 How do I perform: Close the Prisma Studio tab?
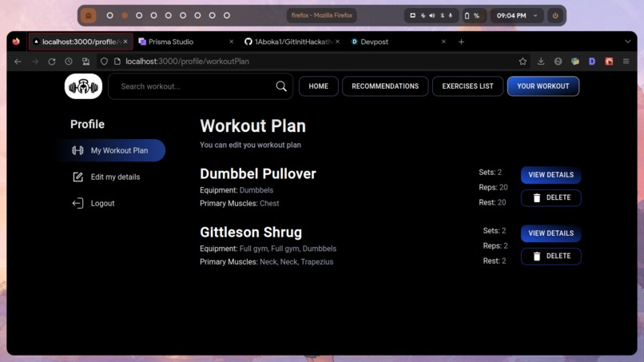pos(231,42)
